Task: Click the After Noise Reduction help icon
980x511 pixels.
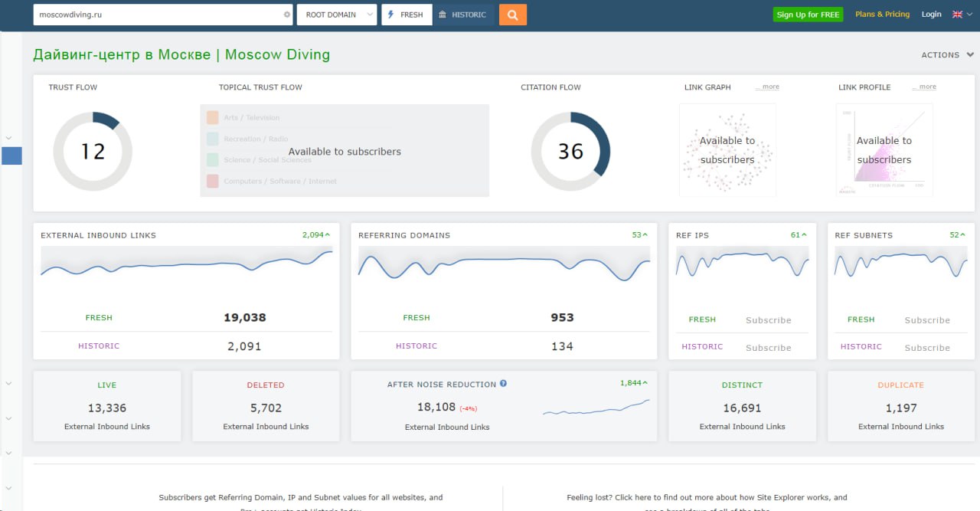Action: pos(503,384)
